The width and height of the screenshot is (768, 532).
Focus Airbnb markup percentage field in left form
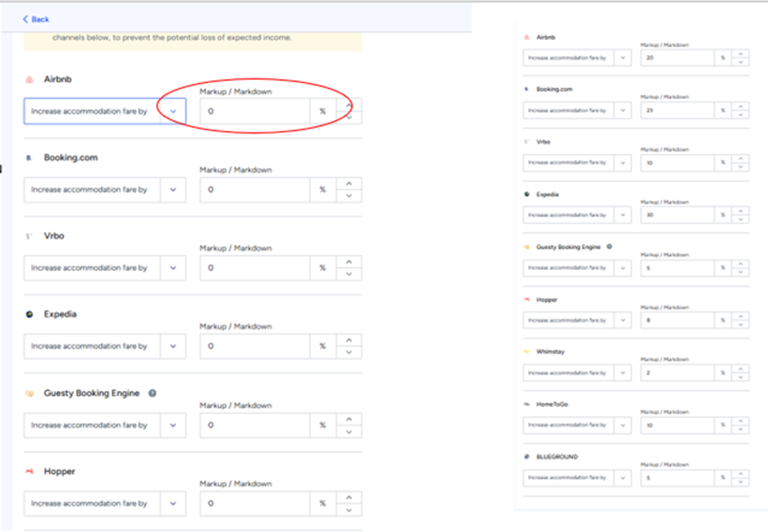254,111
